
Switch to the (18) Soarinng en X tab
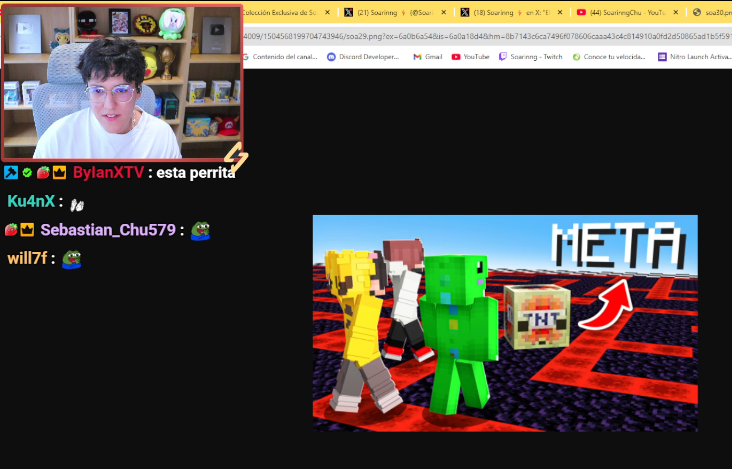pos(511,13)
